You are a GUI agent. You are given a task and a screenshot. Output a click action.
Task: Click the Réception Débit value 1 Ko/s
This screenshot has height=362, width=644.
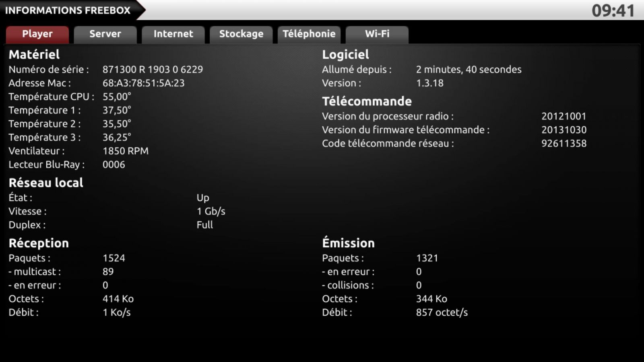(x=117, y=313)
